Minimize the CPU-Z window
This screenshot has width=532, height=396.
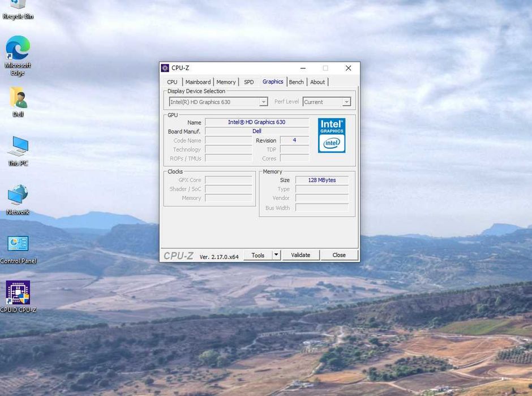tap(303, 68)
